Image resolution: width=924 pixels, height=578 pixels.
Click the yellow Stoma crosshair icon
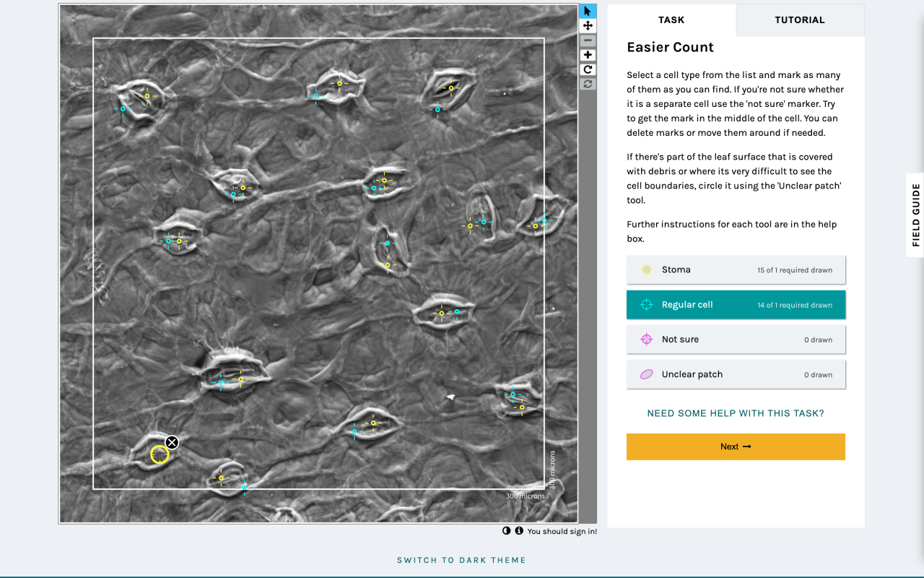point(647,269)
